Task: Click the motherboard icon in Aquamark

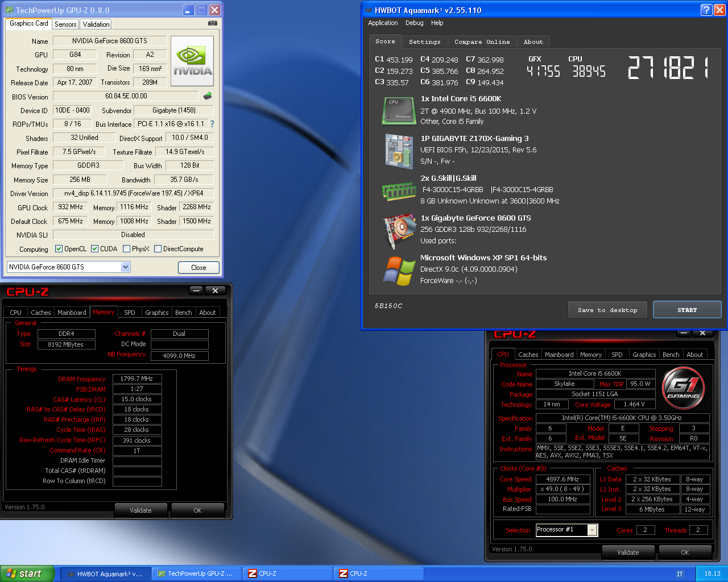Action: tap(399, 151)
